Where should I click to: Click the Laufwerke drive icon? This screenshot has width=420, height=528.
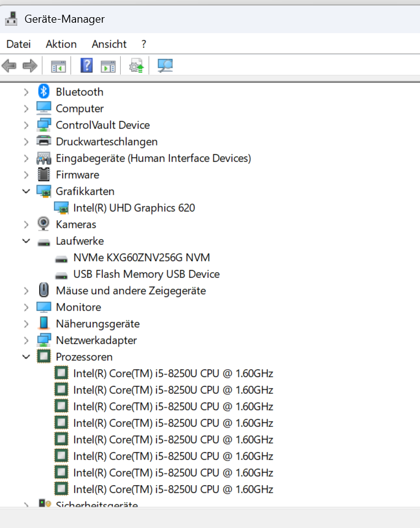(44, 242)
